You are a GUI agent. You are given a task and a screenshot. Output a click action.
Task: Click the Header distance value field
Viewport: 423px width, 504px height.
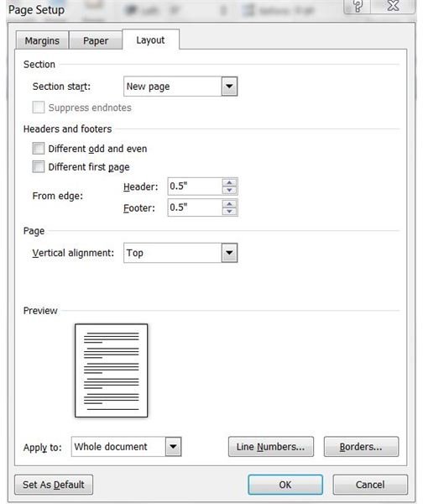coord(195,186)
